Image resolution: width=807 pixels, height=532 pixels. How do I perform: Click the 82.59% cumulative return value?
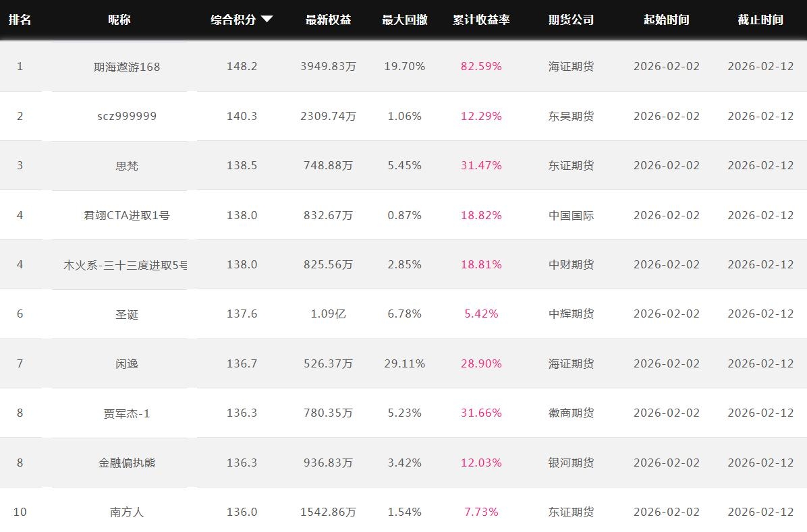point(481,67)
